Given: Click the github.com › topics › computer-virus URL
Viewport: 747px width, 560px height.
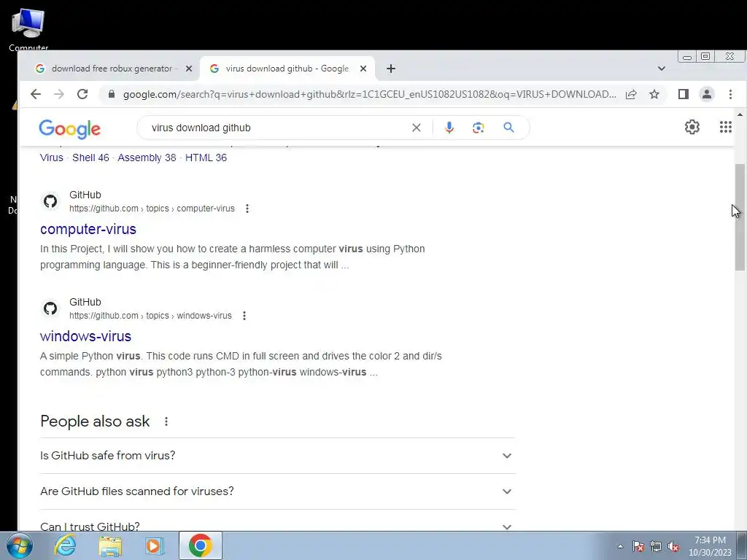Looking at the screenshot, I should (x=152, y=209).
